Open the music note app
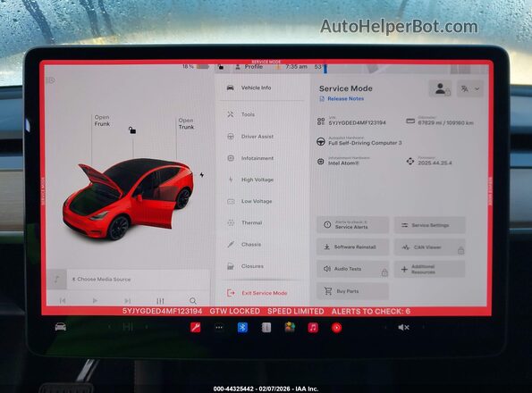 pos(313,327)
